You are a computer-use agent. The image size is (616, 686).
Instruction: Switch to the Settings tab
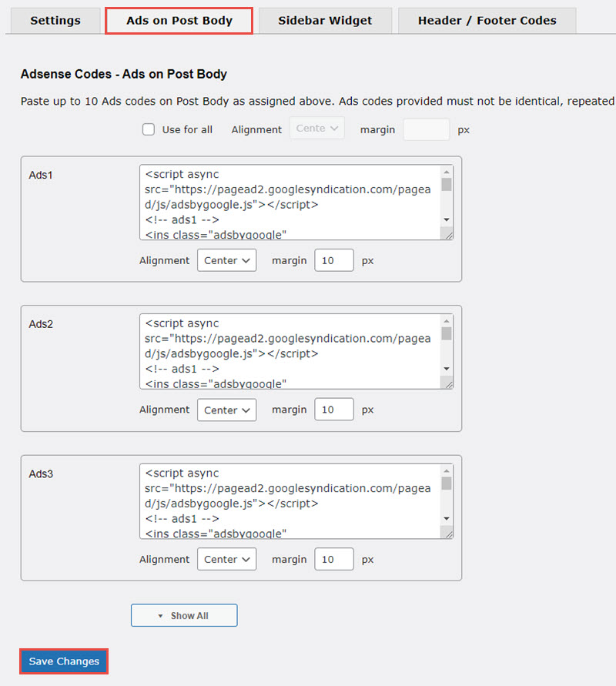pyautogui.click(x=54, y=21)
